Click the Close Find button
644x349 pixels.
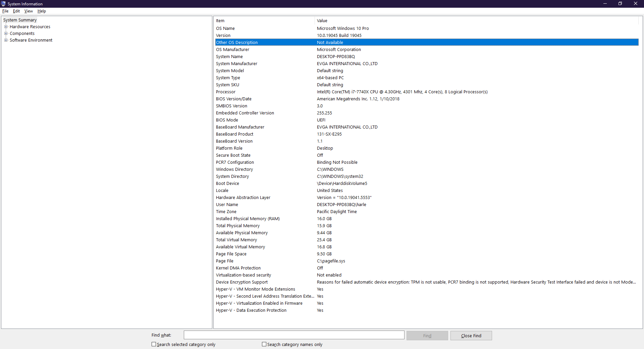[471, 336]
